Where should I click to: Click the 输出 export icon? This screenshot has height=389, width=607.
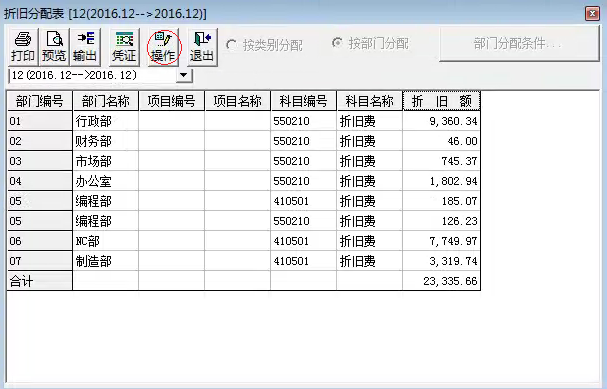pos(85,47)
